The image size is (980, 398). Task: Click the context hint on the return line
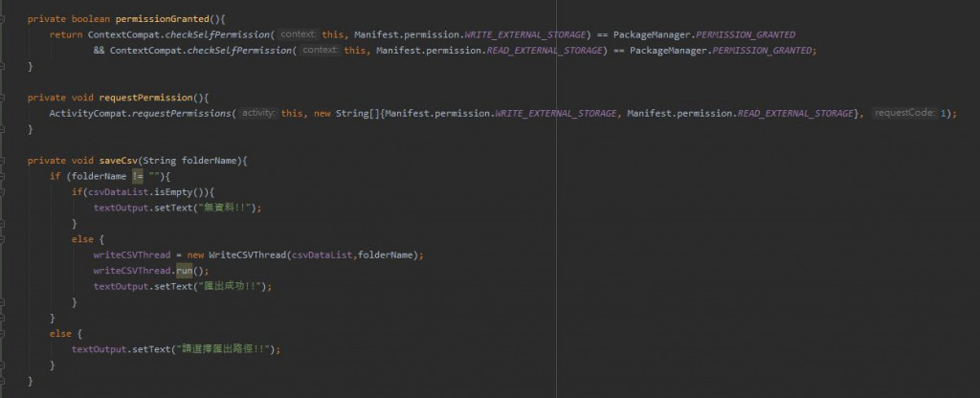point(298,34)
